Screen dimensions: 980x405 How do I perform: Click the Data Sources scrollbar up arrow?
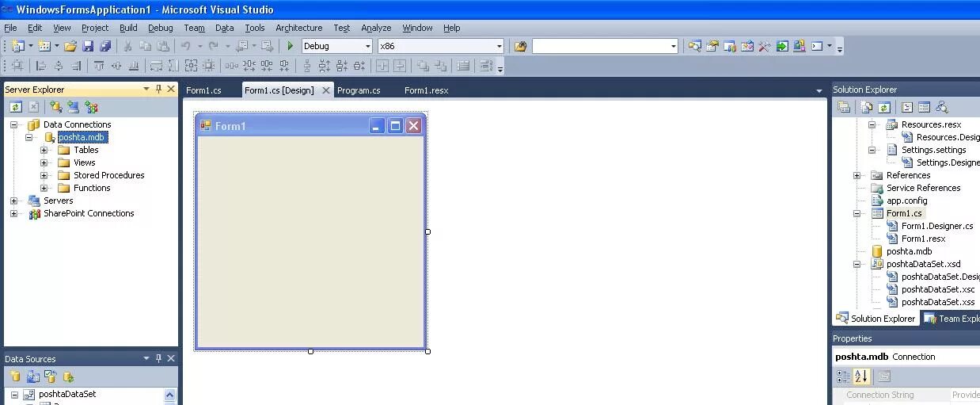pyautogui.click(x=170, y=394)
